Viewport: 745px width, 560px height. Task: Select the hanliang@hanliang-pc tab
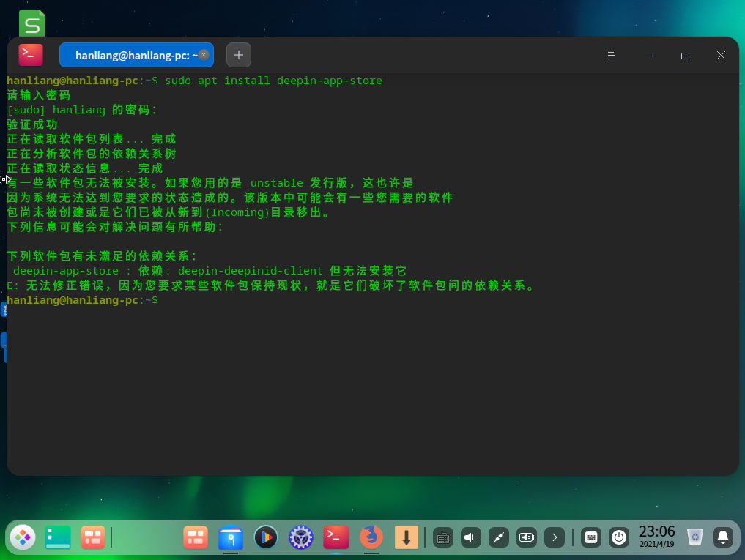point(132,55)
